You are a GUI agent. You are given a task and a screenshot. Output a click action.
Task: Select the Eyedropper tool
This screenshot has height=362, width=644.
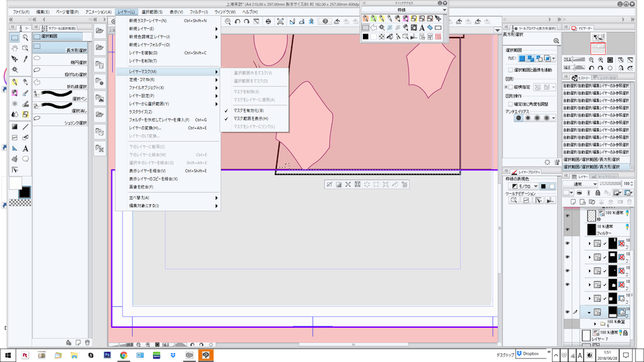click(x=25, y=59)
